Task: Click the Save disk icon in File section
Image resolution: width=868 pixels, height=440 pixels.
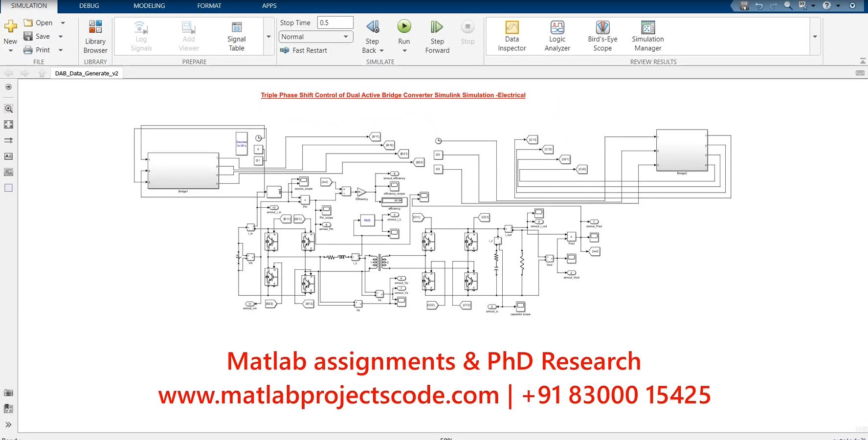Action: point(28,36)
